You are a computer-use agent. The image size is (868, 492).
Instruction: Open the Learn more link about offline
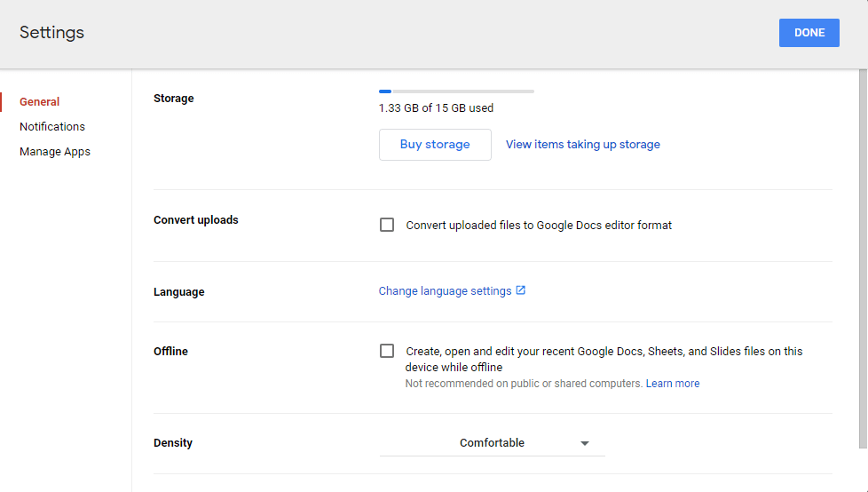(672, 384)
